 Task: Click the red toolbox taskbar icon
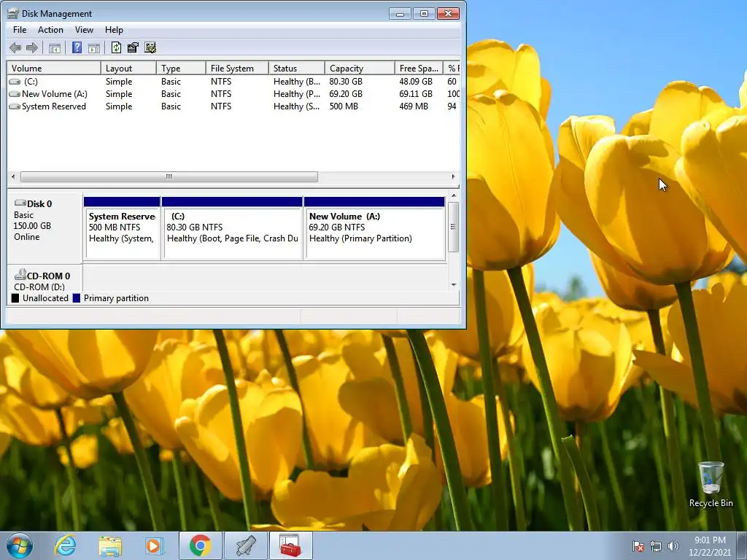pos(290,545)
